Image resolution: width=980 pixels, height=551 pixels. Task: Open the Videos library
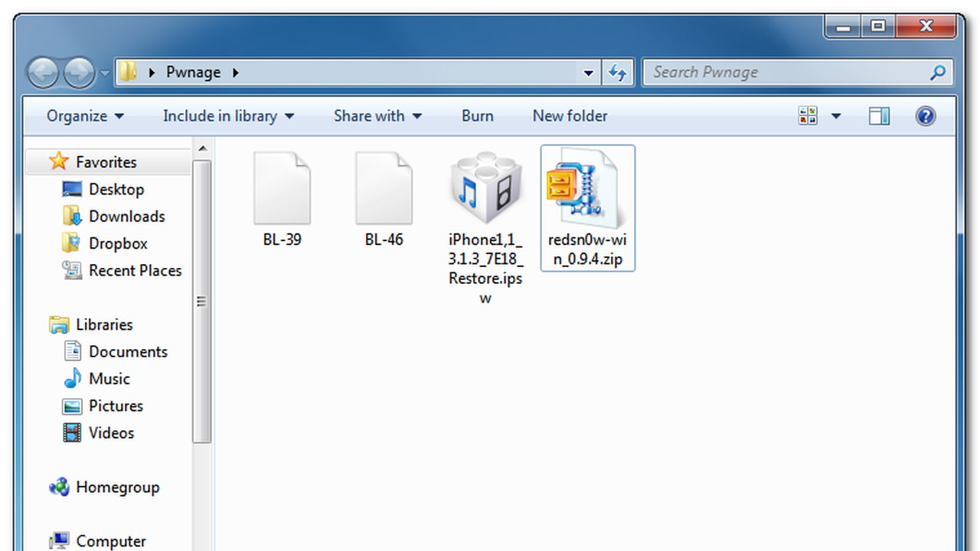pyautogui.click(x=111, y=432)
